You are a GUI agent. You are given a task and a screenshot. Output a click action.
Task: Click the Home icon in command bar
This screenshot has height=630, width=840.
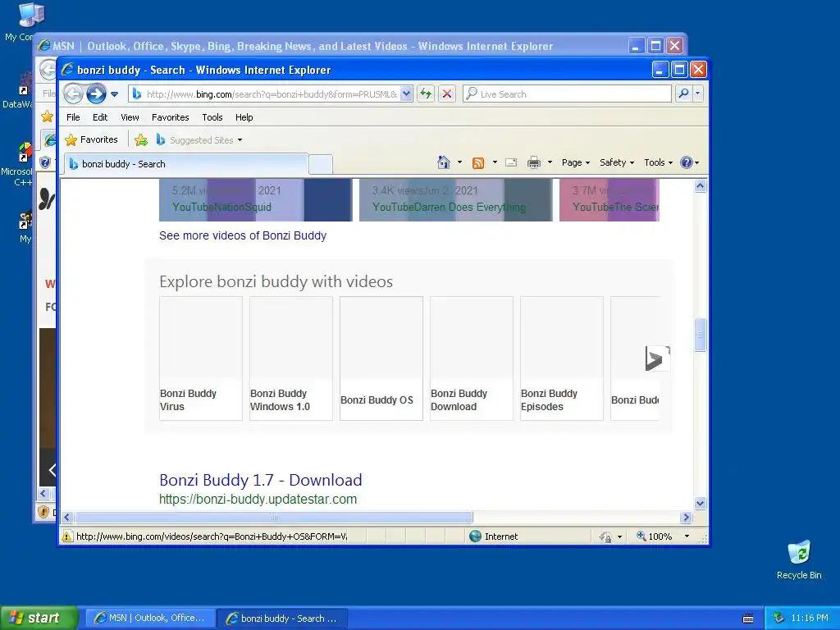(x=444, y=162)
